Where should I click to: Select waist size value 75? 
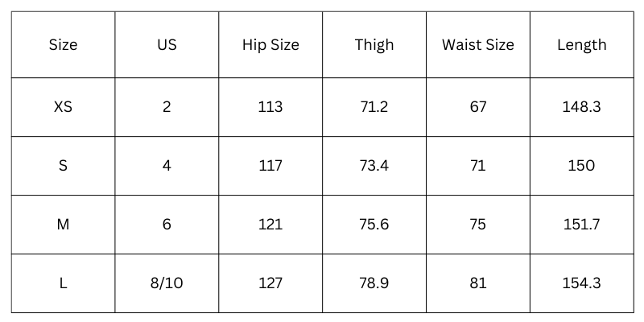tap(478, 225)
